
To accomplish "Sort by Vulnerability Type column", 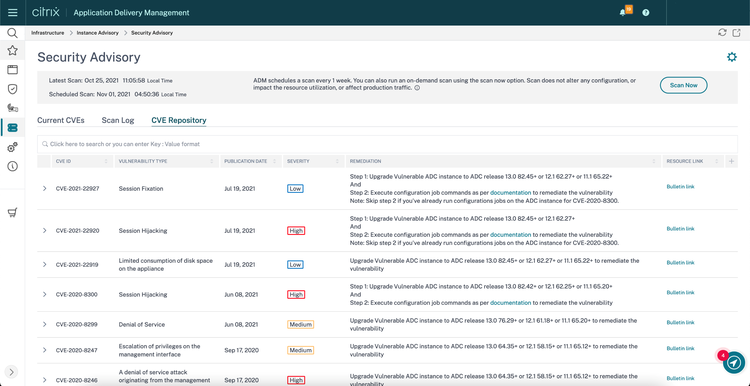I will [x=166, y=162].
